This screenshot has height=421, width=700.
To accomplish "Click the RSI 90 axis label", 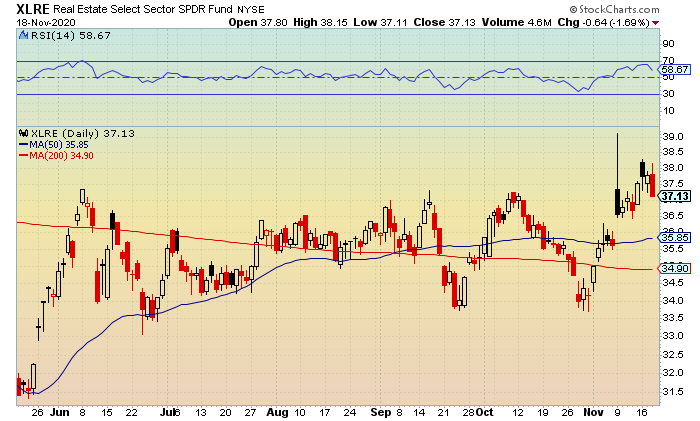I will pos(668,44).
